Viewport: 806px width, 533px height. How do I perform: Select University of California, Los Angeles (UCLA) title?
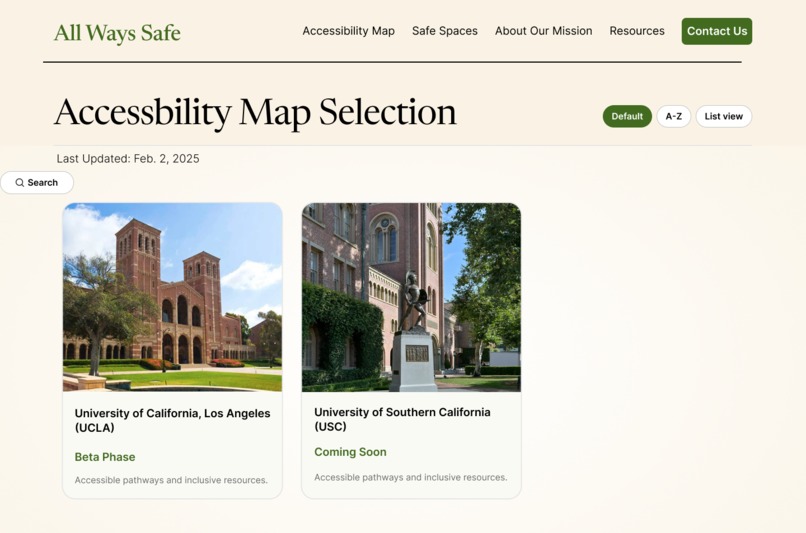pyautogui.click(x=172, y=420)
